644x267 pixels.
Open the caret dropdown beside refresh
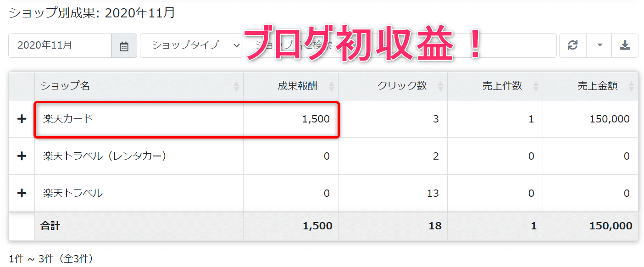pyautogui.click(x=599, y=45)
